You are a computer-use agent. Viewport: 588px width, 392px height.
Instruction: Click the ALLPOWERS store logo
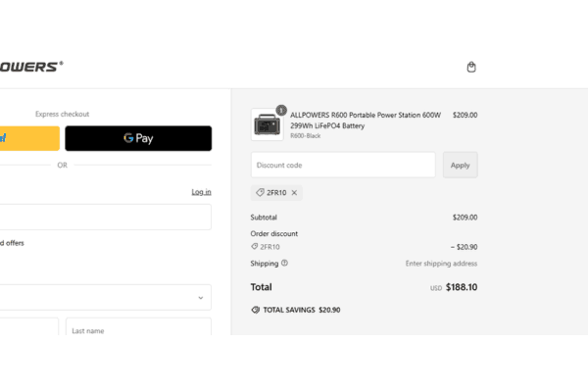pyautogui.click(x=29, y=67)
